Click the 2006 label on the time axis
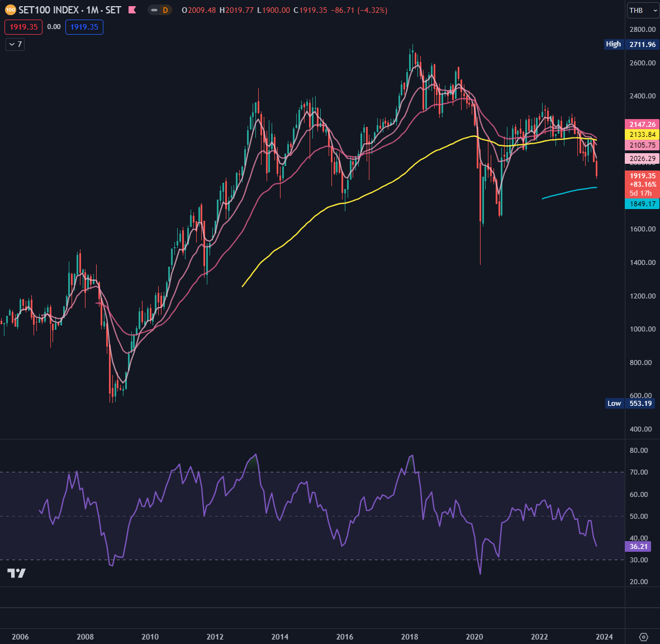This screenshot has width=660, height=644. coord(20,637)
